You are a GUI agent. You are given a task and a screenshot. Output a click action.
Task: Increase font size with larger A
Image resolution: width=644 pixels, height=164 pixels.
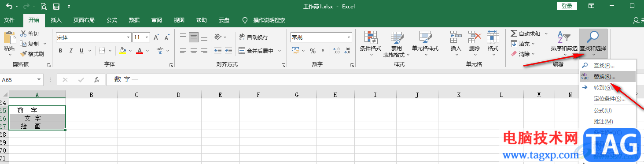pyautogui.click(x=157, y=37)
